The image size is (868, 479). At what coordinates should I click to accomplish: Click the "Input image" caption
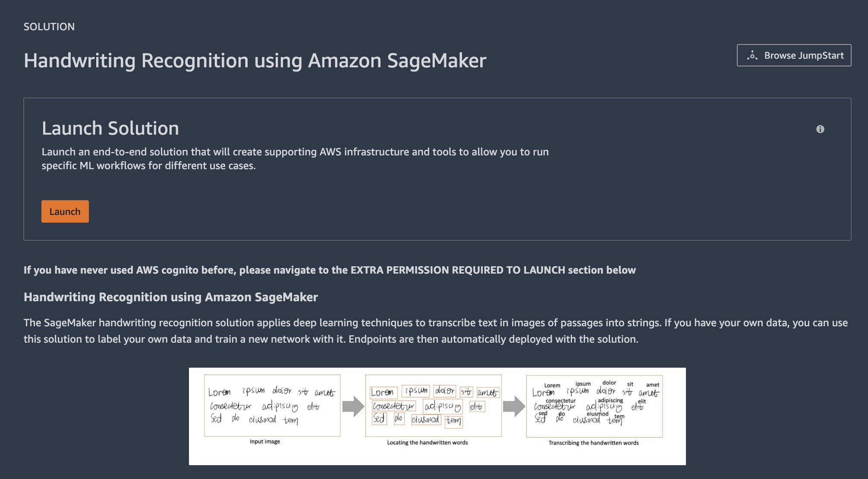pyautogui.click(x=265, y=441)
